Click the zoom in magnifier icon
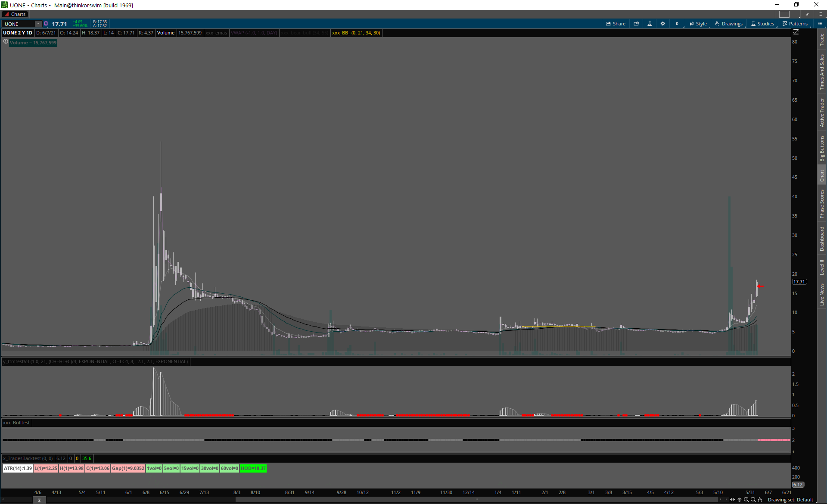The image size is (827, 504). (x=746, y=500)
